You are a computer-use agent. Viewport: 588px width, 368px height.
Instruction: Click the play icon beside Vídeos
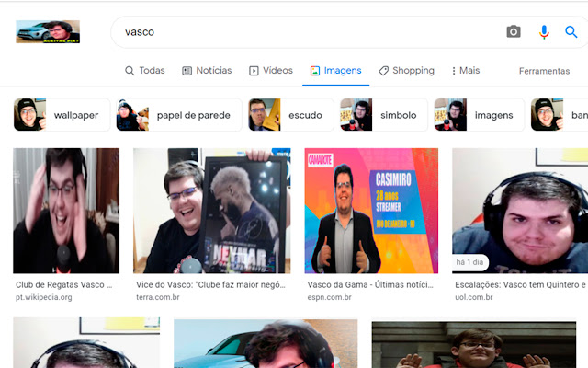click(254, 71)
